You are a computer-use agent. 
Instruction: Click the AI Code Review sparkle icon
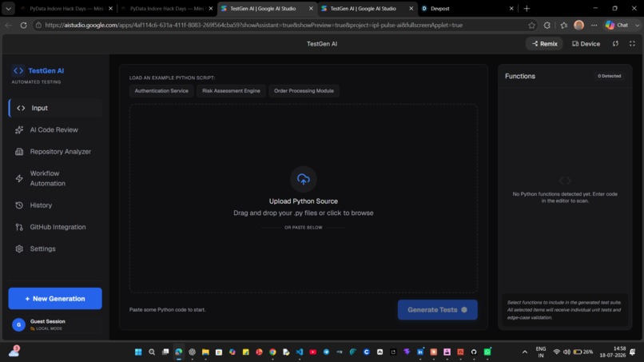pyautogui.click(x=19, y=129)
